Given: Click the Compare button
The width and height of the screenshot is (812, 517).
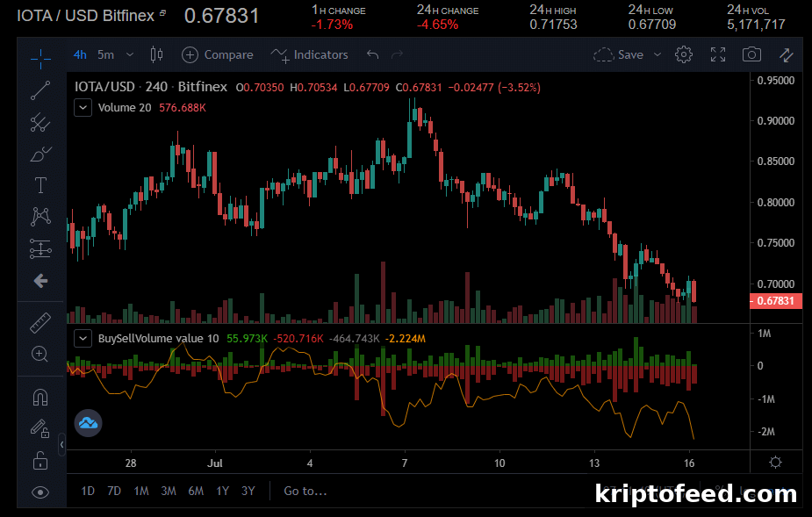Looking at the screenshot, I should [x=218, y=54].
